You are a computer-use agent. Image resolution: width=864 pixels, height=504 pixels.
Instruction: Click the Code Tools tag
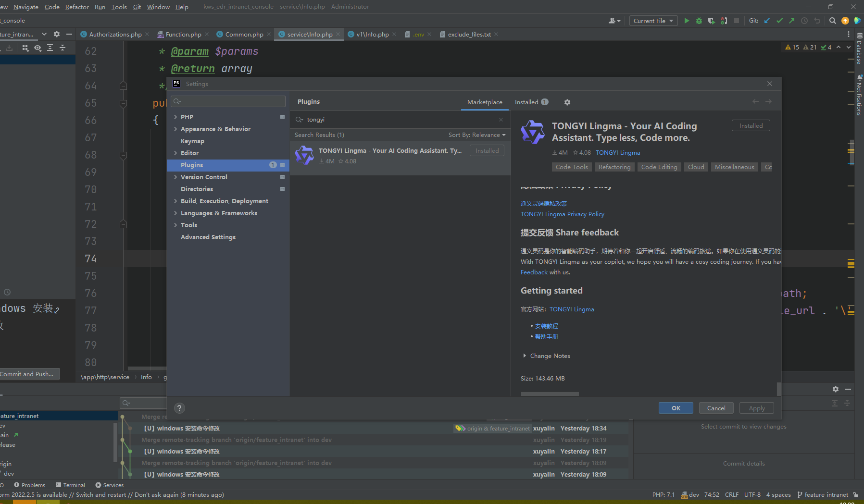pos(572,167)
